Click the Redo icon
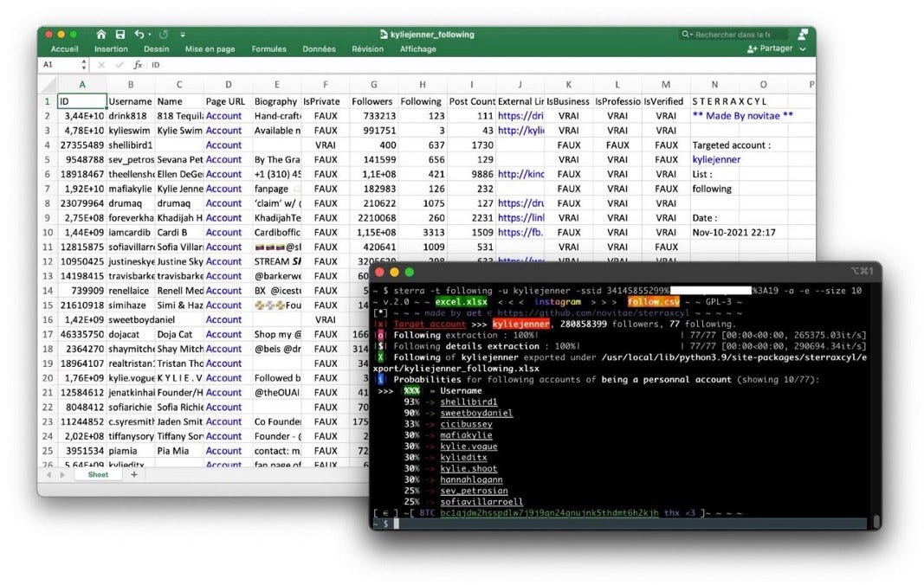Viewport: 924px width, 585px height. click(x=164, y=34)
